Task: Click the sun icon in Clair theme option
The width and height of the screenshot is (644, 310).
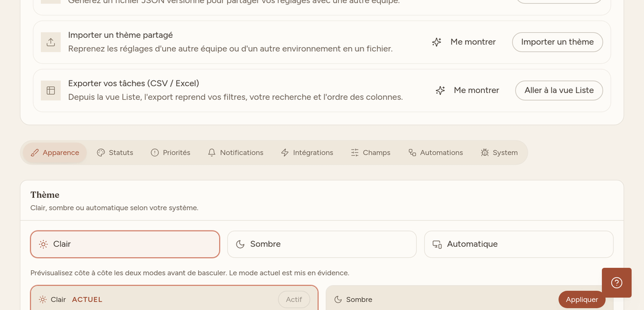Action: (x=43, y=244)
